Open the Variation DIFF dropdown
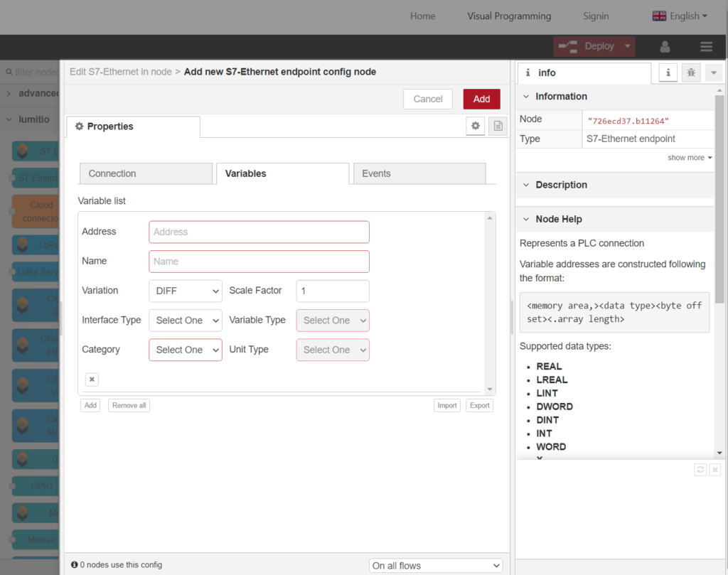The height and width of the screenshot is (575, 728). pos(186,291)
